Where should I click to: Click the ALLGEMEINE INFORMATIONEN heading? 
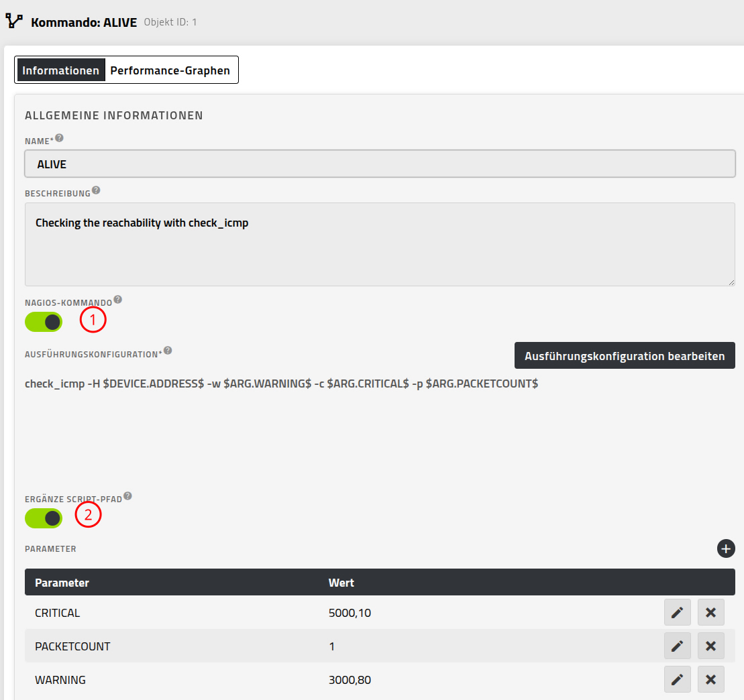[114, 115]
